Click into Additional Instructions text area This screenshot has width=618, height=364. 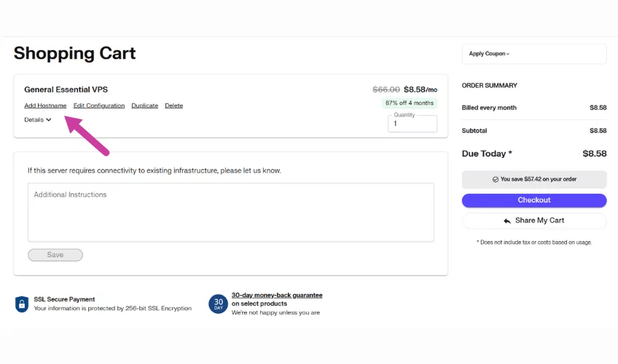[231, 212]
